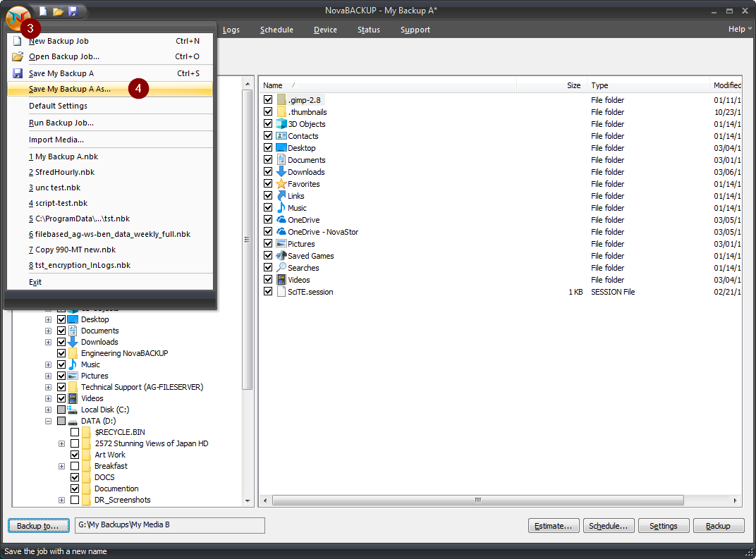Sort by the Name column header
This screenshot has width=756, height=559.
(388, 85)
